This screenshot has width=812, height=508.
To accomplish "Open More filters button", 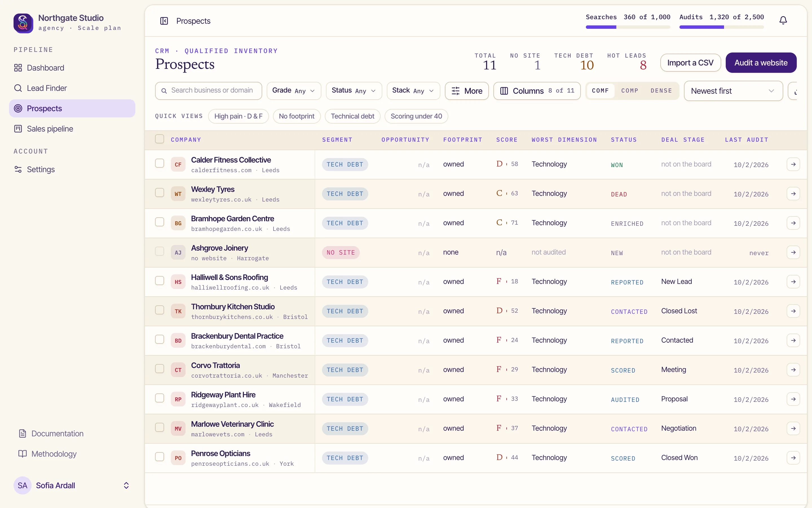I will click(466, 91).
